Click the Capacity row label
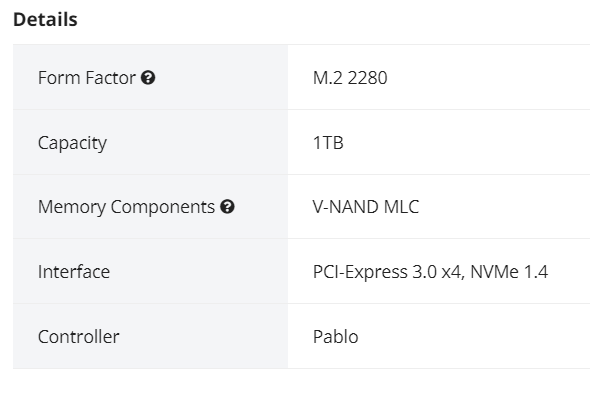590x395 pixels. (72, 143)
